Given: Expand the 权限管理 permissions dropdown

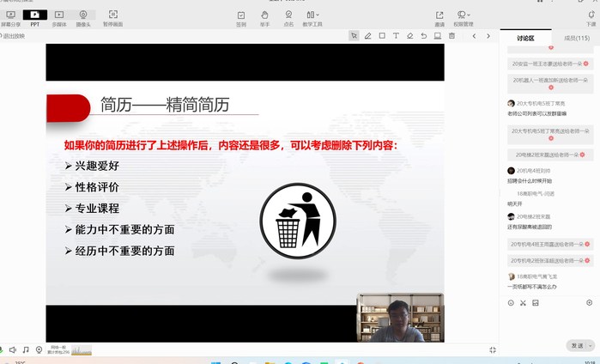Looking at the screenshot, I should [x=464, y=16].
